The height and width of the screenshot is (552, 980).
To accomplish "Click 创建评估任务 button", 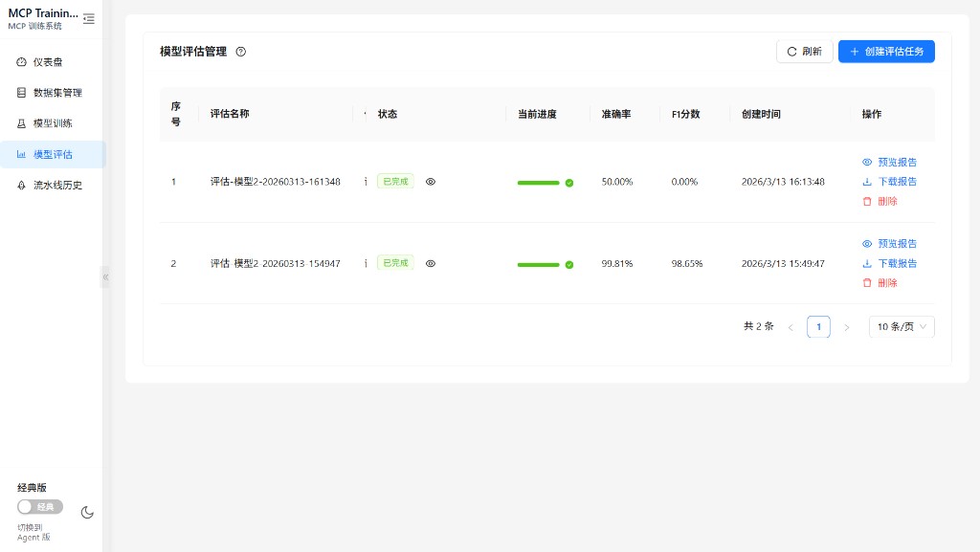I will 886,52.
